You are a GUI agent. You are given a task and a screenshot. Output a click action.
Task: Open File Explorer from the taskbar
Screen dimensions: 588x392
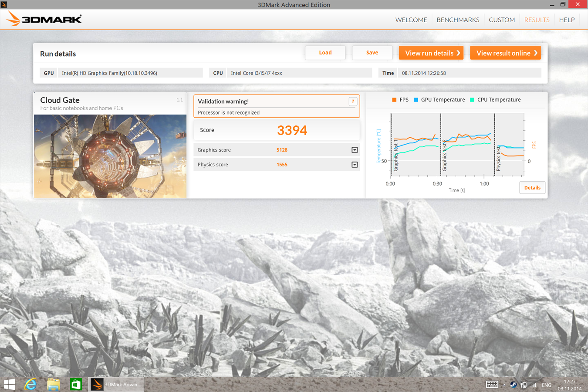54,385
